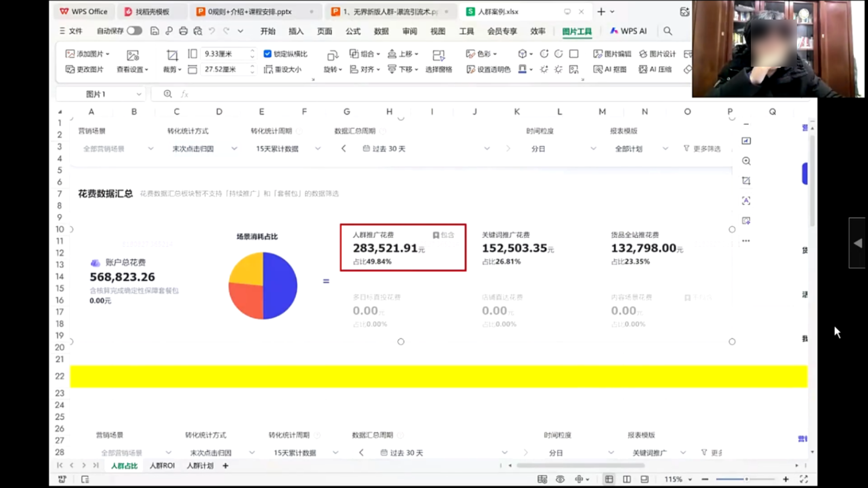
Task: Expand the name box dropdown for 图片1
Action: (139, 94)
